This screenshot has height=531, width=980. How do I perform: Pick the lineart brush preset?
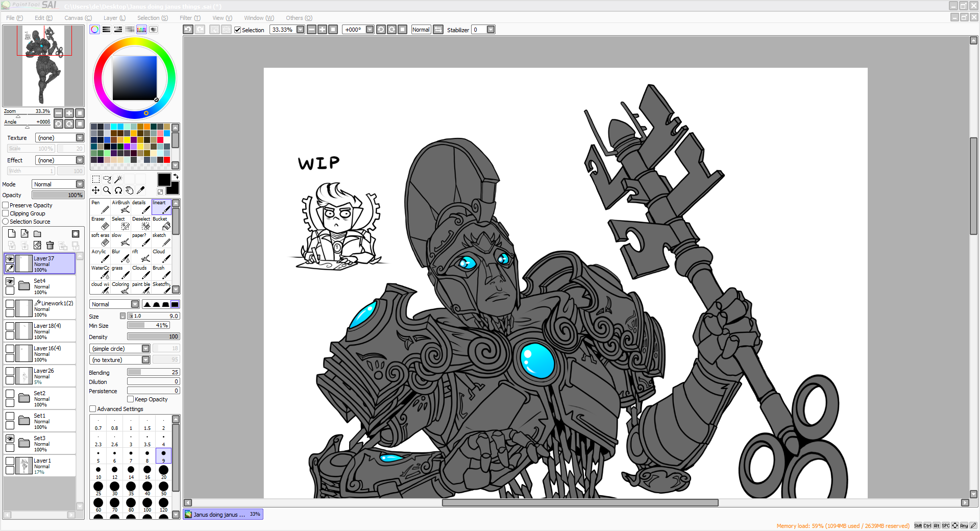click(x=161, y=207)
